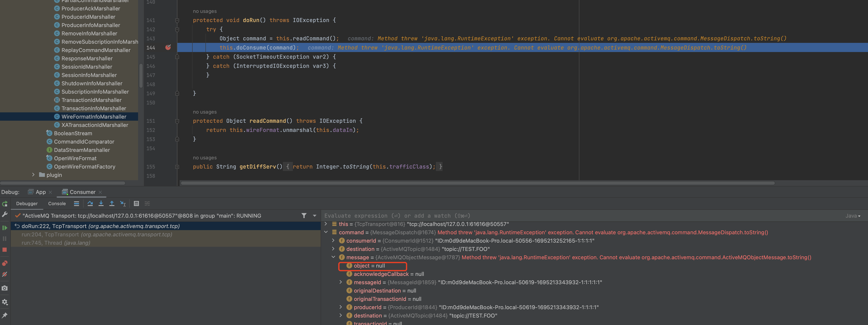Image resolution: width=868 pixels, height=325 pixels.
Task: Click the Trace Current Stream Chain icon
Action: point(147,204)
